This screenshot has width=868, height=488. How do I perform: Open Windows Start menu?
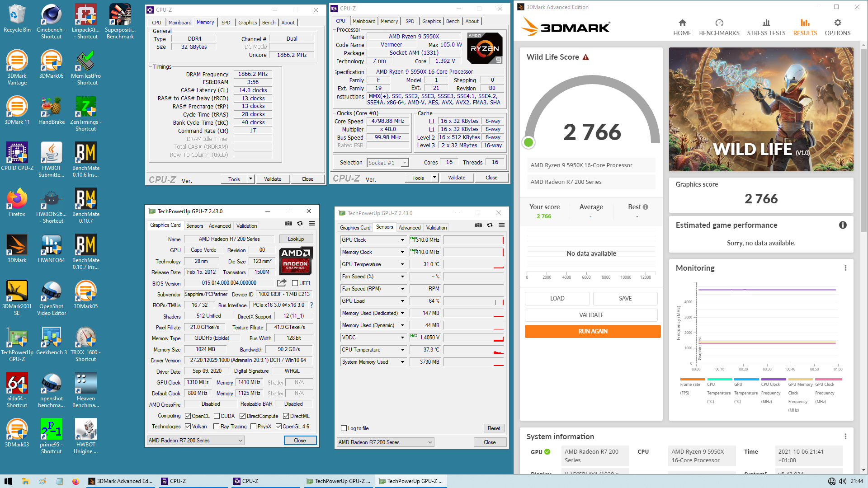click(8, 481)
